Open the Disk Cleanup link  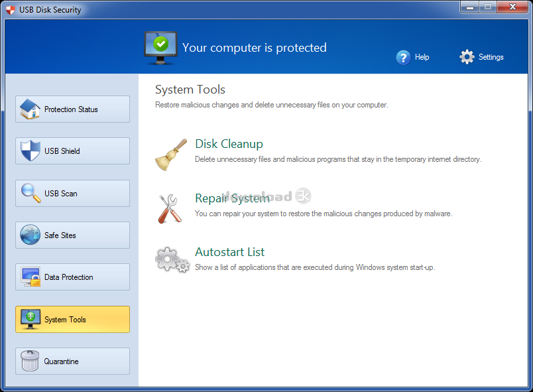coord(229,144)
